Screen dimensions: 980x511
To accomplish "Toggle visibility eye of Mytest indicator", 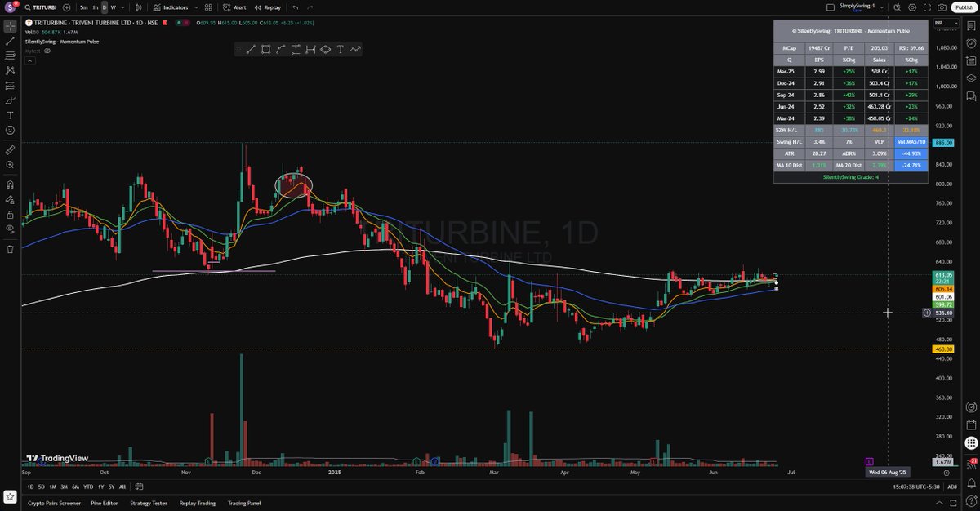I will point(47,51).
